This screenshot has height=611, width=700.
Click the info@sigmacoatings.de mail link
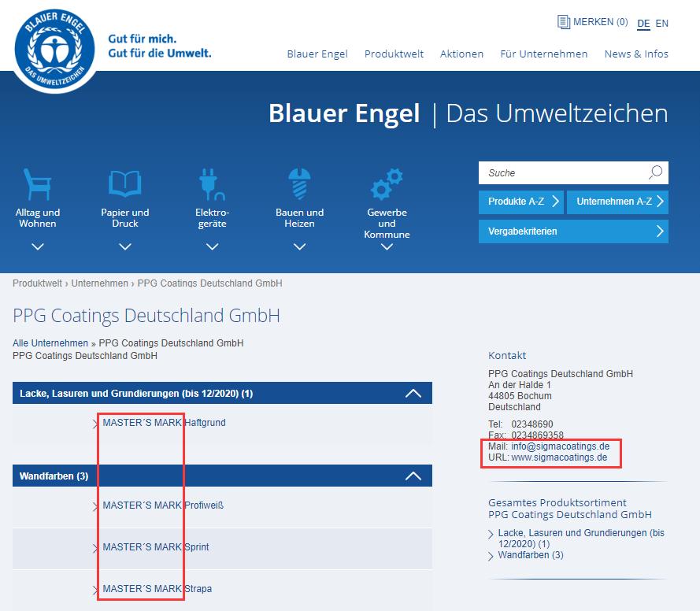click(x=561, y=446)
